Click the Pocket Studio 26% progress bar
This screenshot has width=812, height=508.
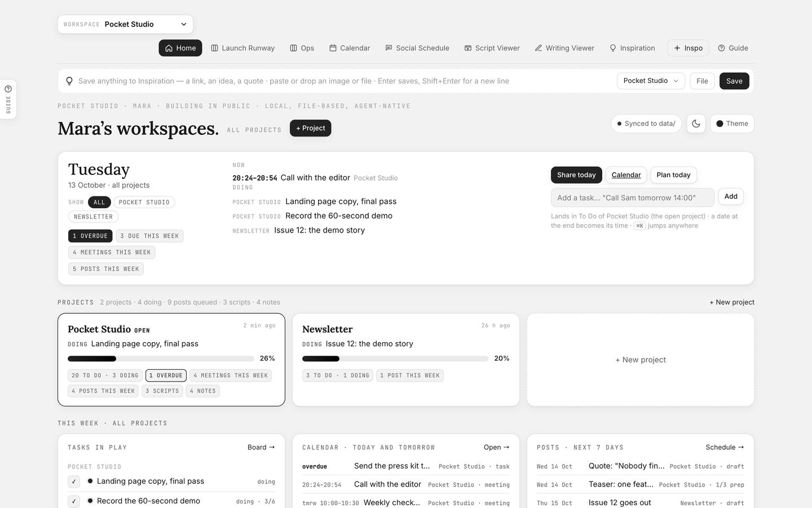[x=161, y=358]
